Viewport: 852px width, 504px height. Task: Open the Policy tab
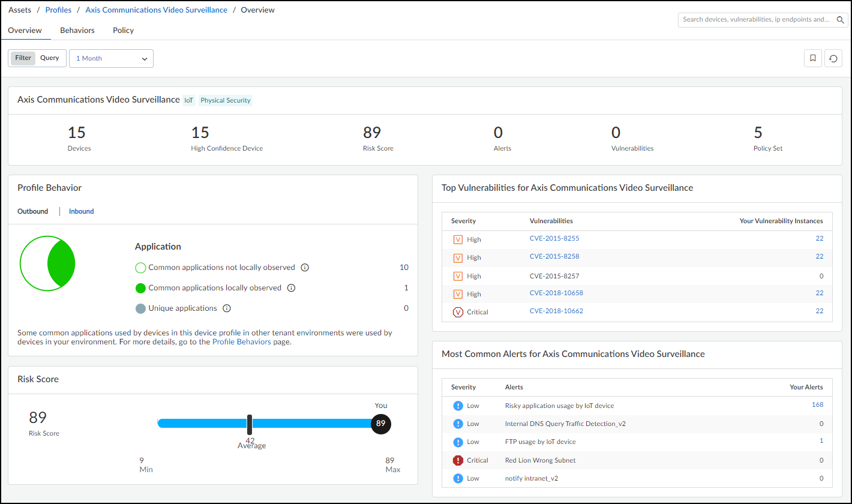(x=124, y=30)
